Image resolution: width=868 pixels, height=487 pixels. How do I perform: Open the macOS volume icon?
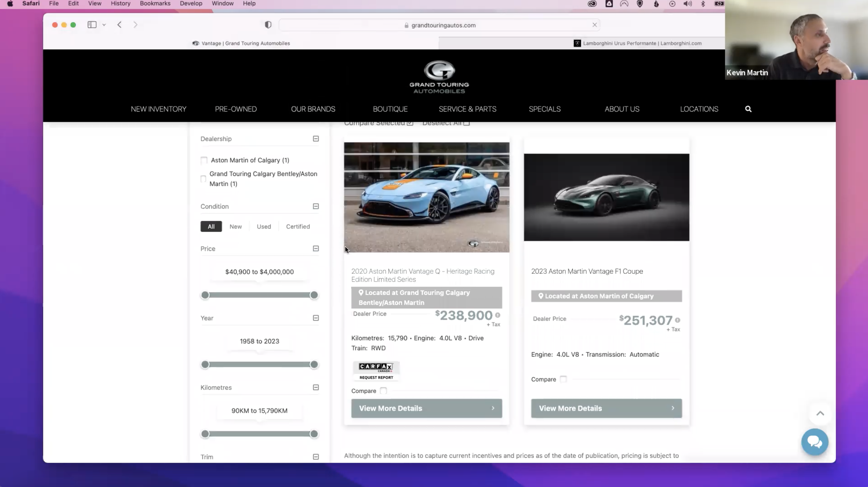coord(687,4)
